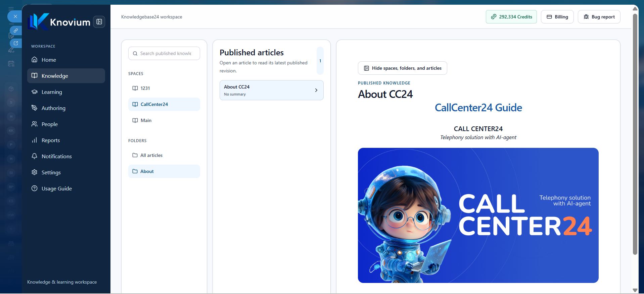The width and height of the screenshot is (644, 294).
Task: Click the scrollbar up arrow
Action: pyautogui.click(x=635, y=9)
